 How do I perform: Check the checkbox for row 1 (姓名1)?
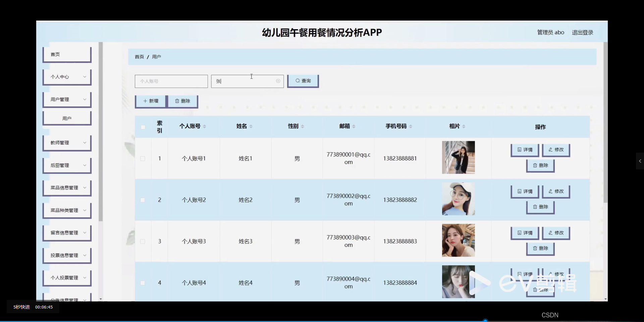coord(143,158)
